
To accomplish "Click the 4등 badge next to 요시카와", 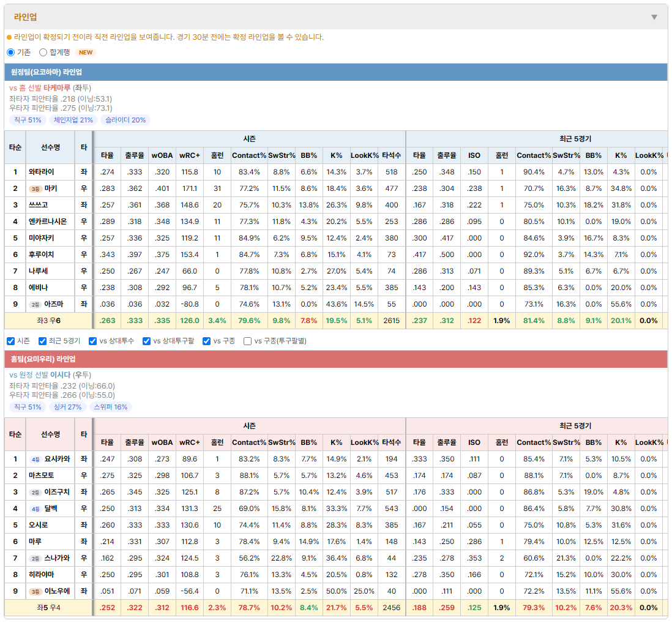I will (x=35, y=460).
